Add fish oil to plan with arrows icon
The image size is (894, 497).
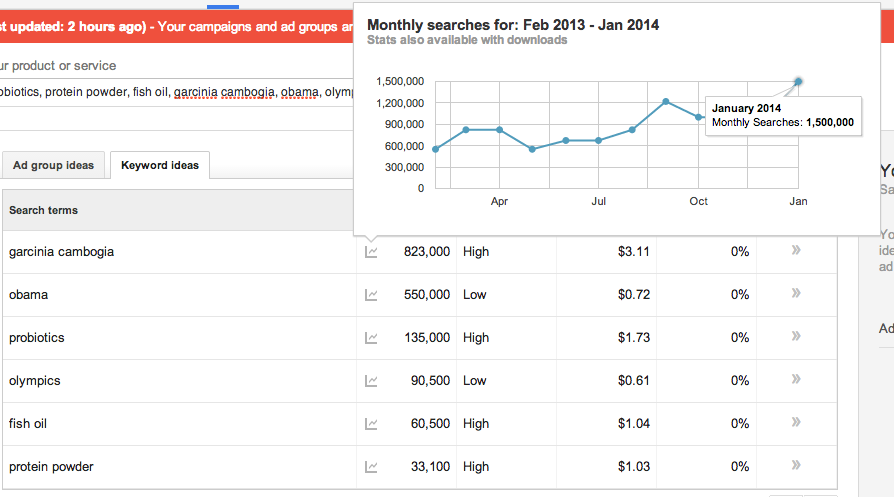pyautogui.click(x=796, y=422)
